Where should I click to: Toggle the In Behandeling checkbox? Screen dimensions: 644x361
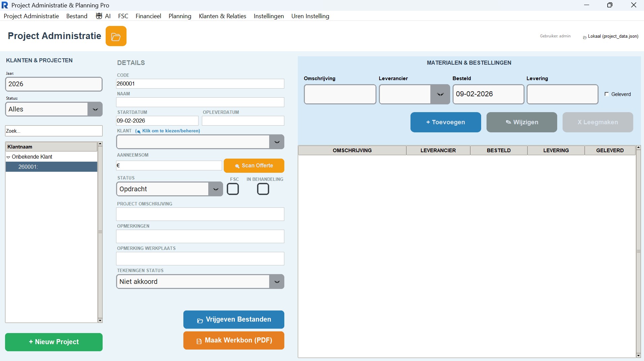click(263, 189)
